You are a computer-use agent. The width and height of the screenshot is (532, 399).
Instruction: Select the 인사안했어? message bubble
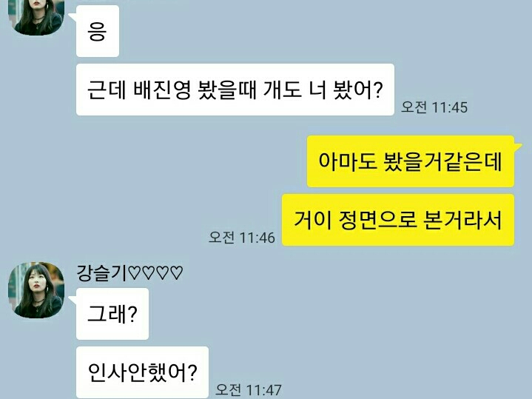142,372
